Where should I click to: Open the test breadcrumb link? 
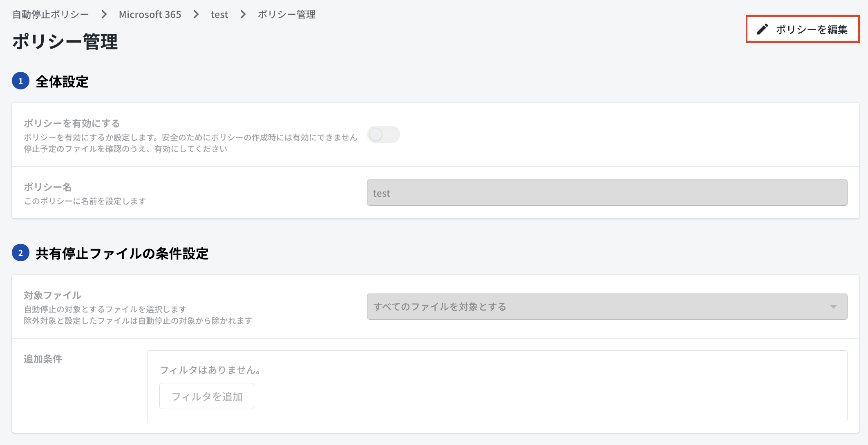[x=219, y=14]
